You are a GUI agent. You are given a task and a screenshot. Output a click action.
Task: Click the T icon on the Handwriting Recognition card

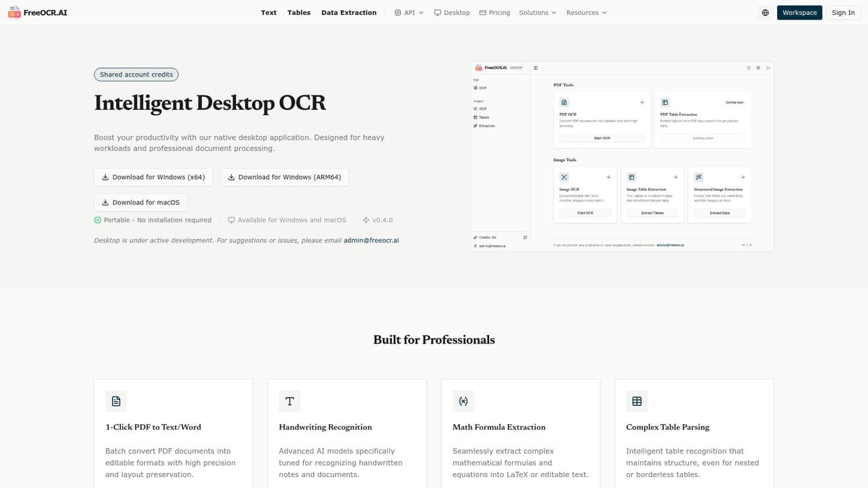(x=290, y=401)
